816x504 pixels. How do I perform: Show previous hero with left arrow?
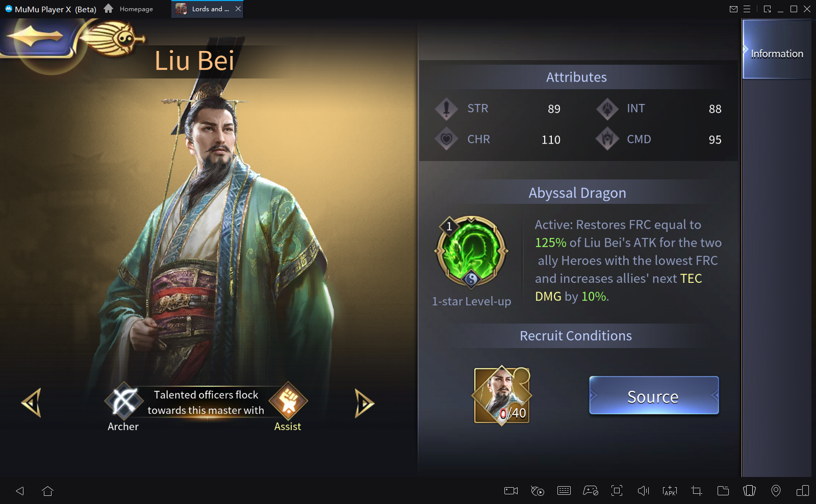(32, 403)
